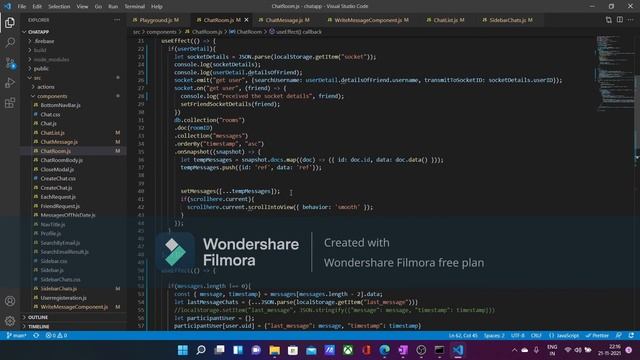Switch to ChatList.js tab
The image size is (640, 360).
click(x=449, y=20)
